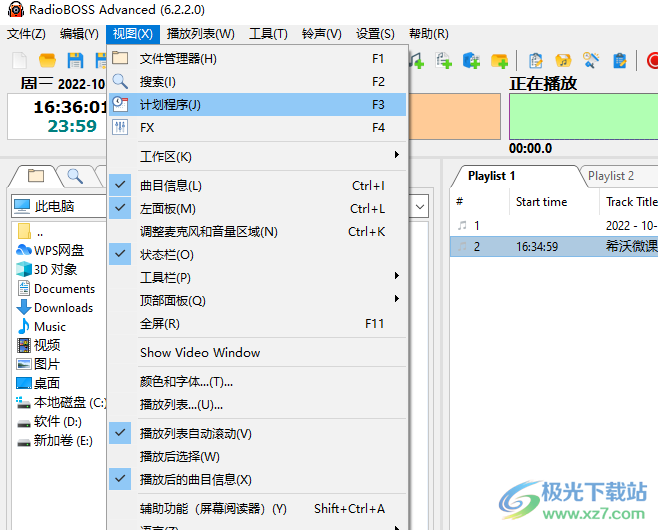The height and width of the screenshot is (530, 658).
Task: Open 编辑(Y) menu in menu bar
Action: (x=79, y=34)
